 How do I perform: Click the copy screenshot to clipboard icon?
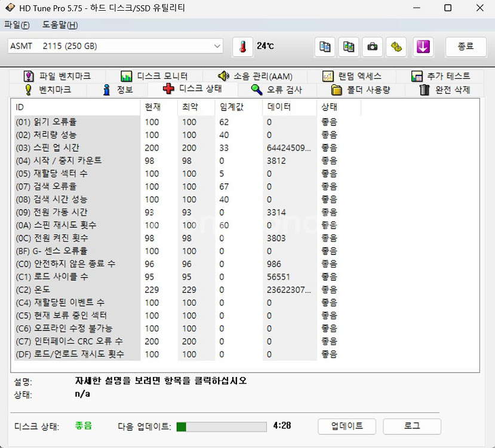coord(349,47)
